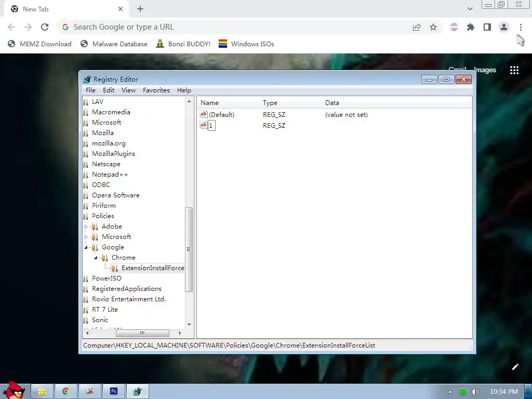This screenshot has height=399, width=532.
Task: Select the registry value named 1
Action: (x=211, y=126)
